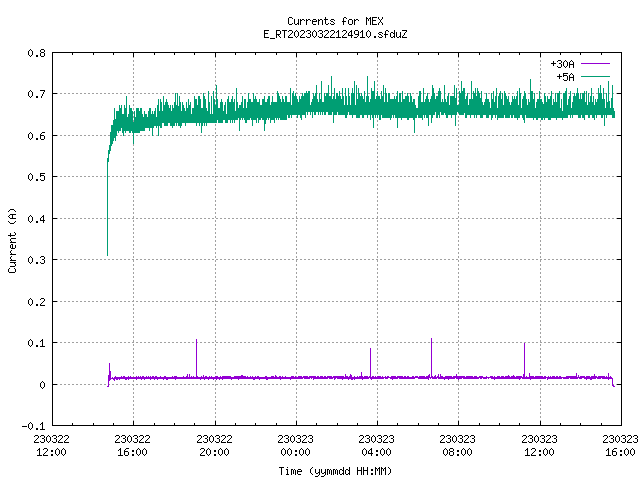Click the +30A spike just before 230323 04:00
The height and width of the screenshot is (480, 640).
370,362
